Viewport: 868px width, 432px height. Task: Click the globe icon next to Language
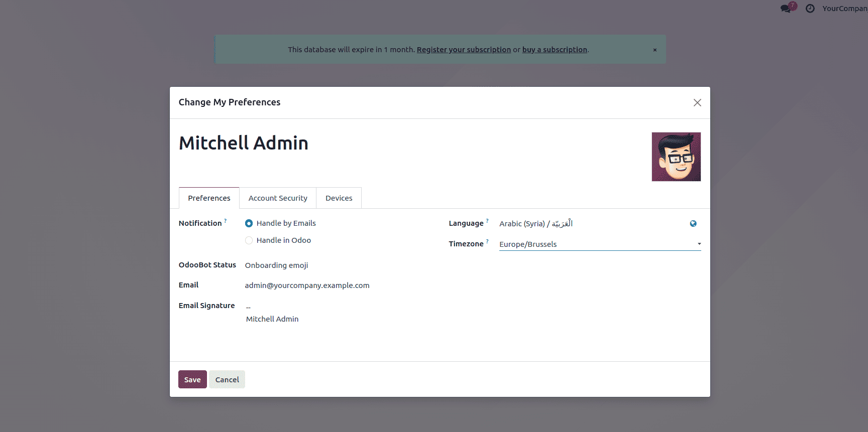pyautogui.click(x=693, y=224)
